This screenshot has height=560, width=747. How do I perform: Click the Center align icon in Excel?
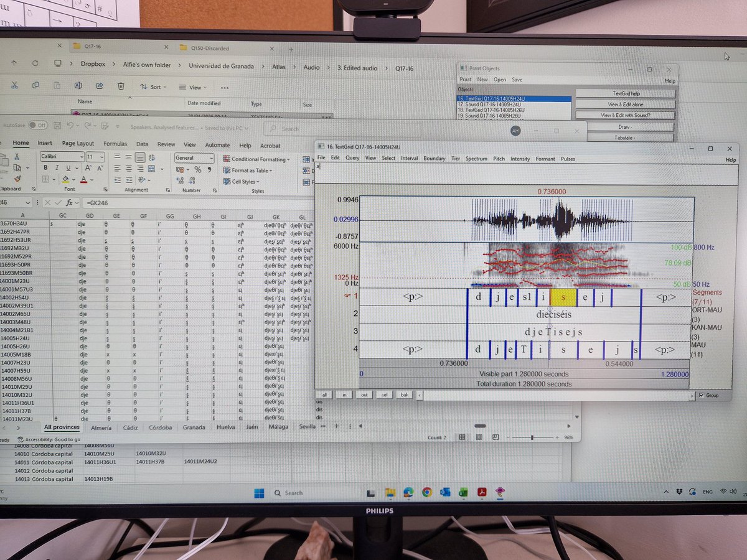tap(129, 169)
